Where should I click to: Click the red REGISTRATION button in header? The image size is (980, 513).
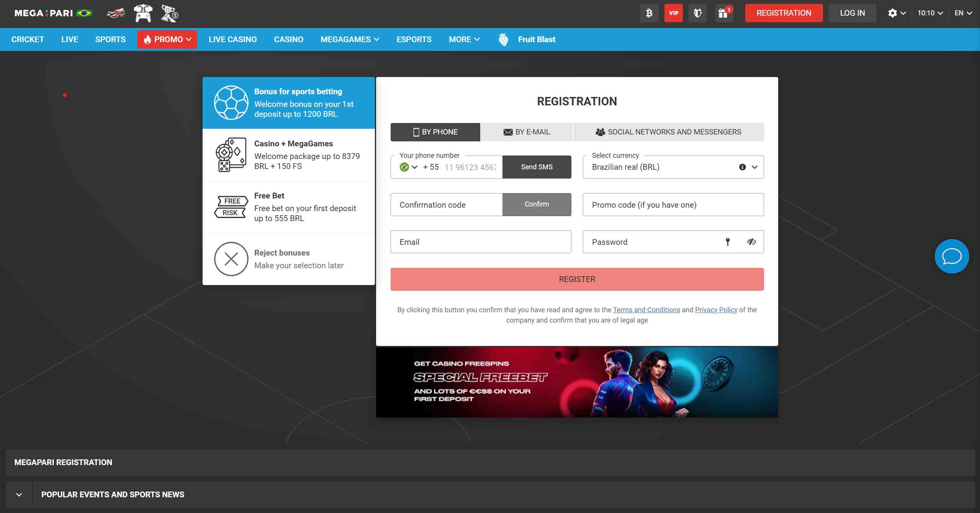784,13
